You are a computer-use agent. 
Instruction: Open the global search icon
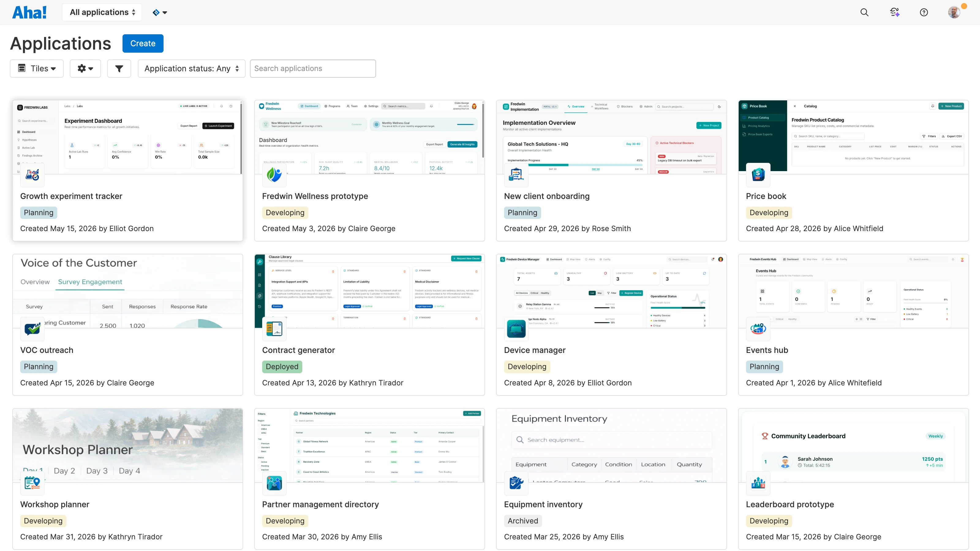(x=864, y=12)
